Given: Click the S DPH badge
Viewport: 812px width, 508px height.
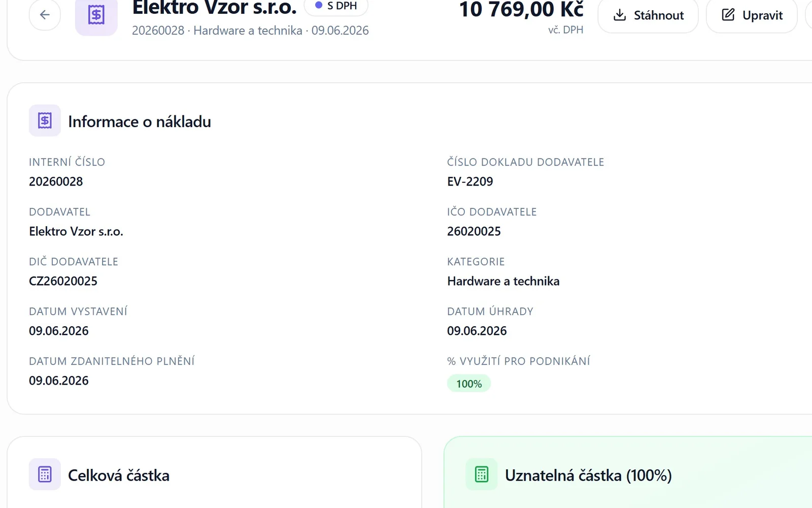Looking at the screenshot, I should pos(336,6).
